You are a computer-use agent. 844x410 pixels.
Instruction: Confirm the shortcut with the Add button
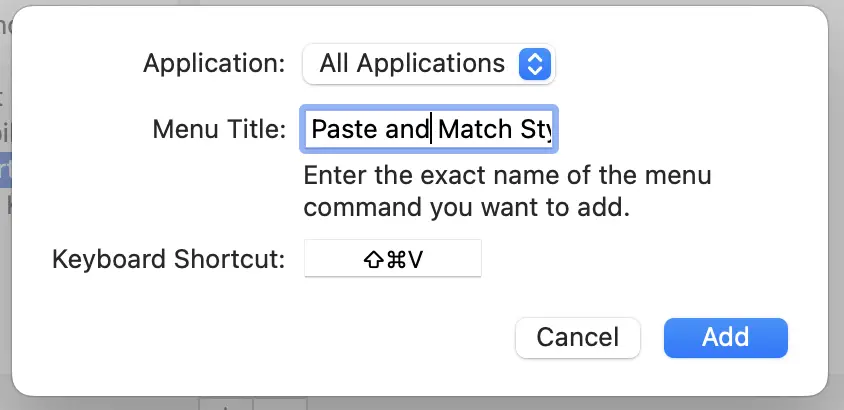click(x=726, y=337)
